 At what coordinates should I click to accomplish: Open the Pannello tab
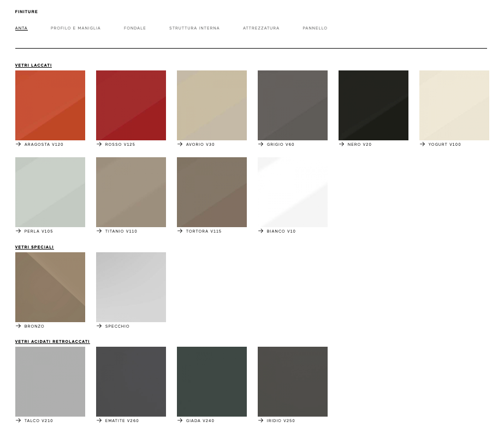point(315,28)
